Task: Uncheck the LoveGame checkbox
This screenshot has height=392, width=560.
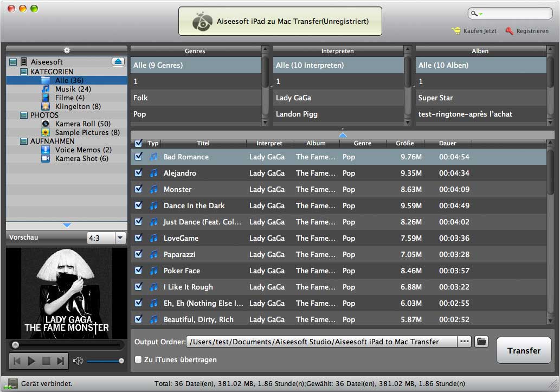Action: pyautogui.click(x=139, y=238)
